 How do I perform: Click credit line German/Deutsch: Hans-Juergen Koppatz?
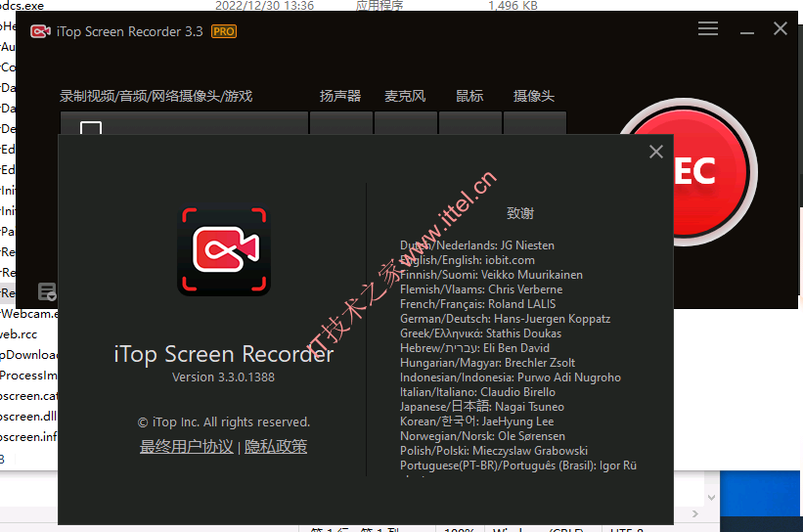click(505, 319)
